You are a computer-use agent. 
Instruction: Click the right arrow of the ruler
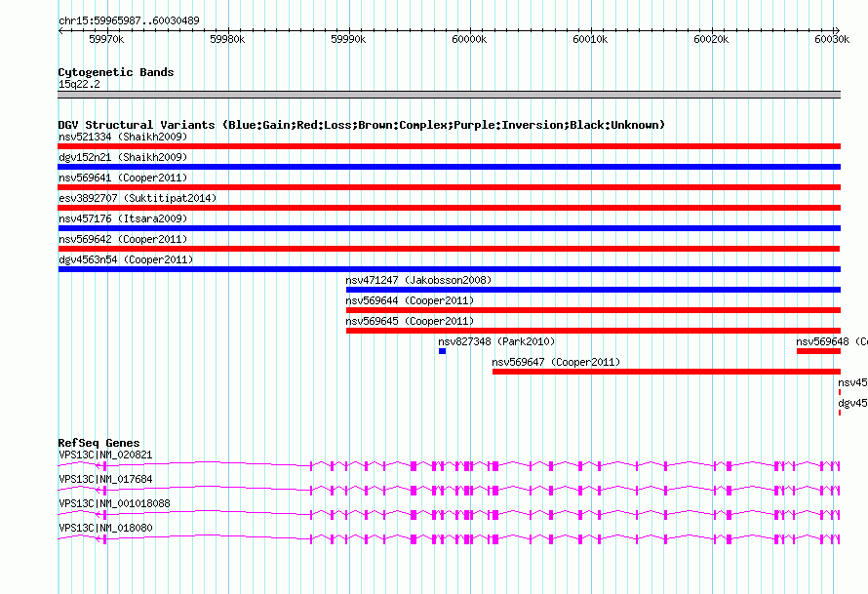[x=837, y=31]
